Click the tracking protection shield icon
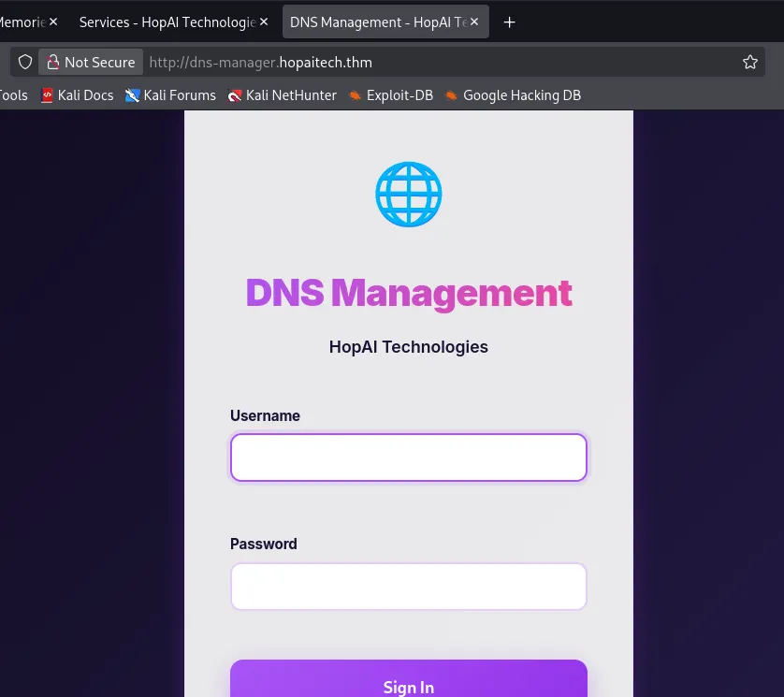 25,62
